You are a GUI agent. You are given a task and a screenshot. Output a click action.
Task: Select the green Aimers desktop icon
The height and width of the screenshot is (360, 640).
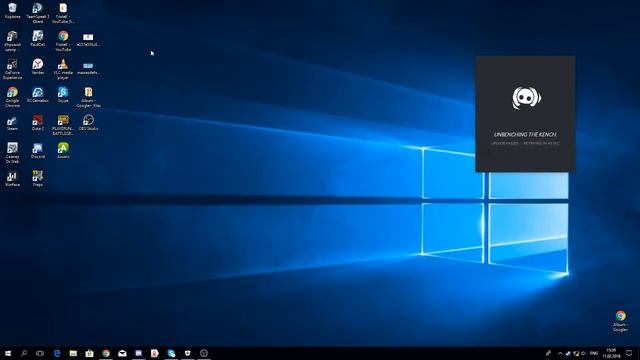point(63,150)
